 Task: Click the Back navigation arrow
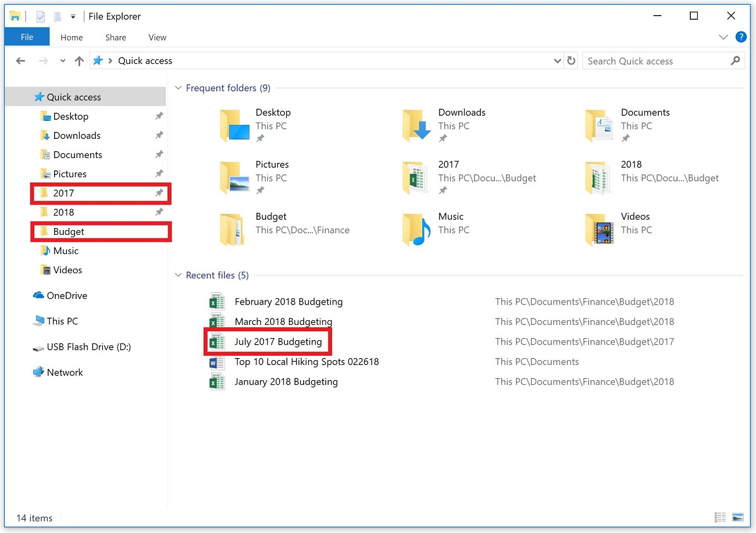(20, 60)
